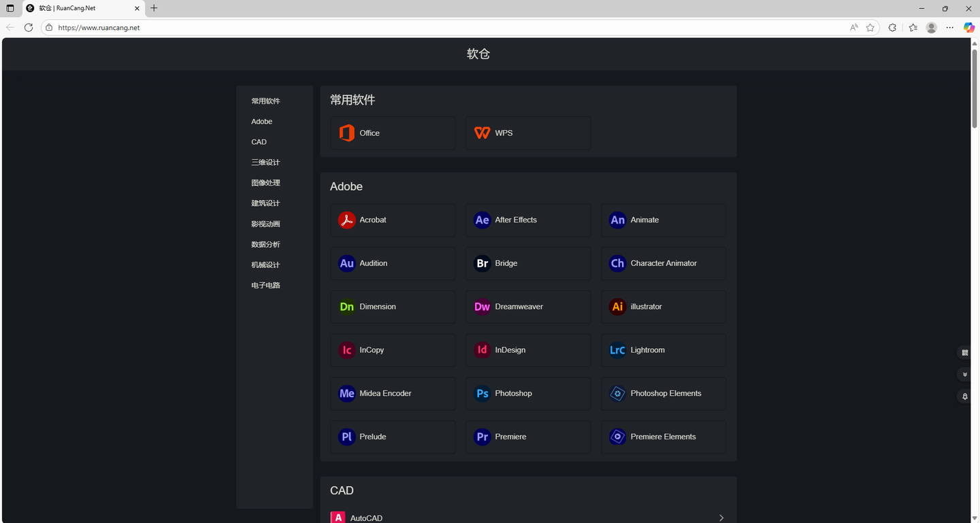Add this page to favorites with the star
The image size is (980, 523).
(x=870, y=28)
